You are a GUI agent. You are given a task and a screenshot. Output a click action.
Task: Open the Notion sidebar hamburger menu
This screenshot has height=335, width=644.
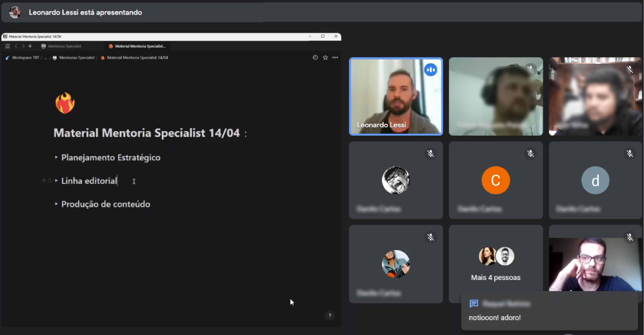tap(7, 46)
